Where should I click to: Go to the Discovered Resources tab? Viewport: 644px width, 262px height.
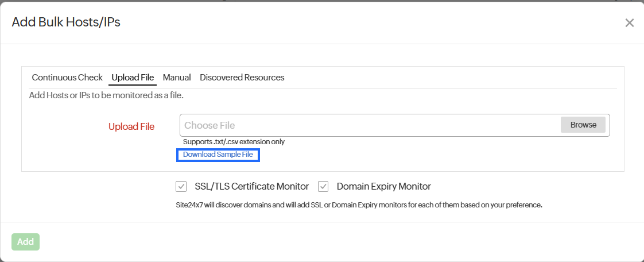(x=242, y=78)
